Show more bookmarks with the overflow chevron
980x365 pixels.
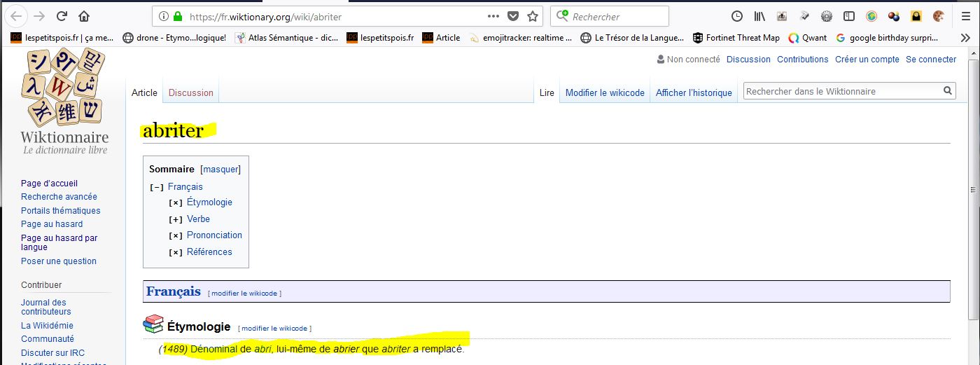coord(965,38)
